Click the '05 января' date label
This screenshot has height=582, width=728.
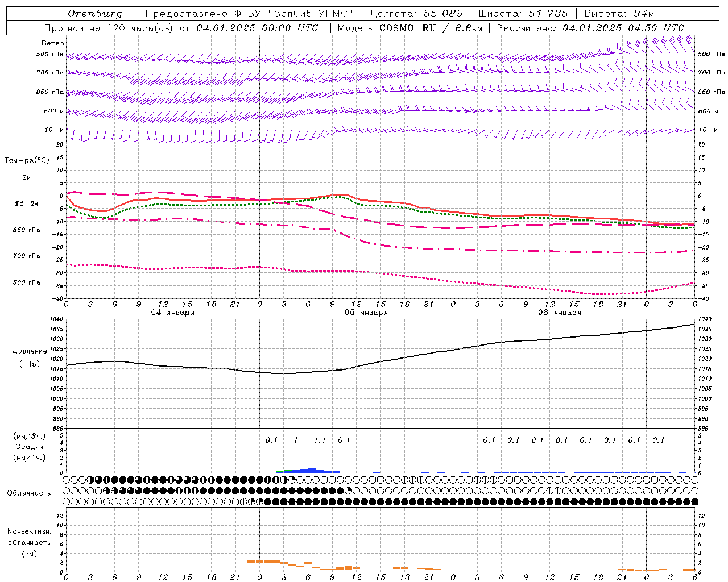[366, 313]
